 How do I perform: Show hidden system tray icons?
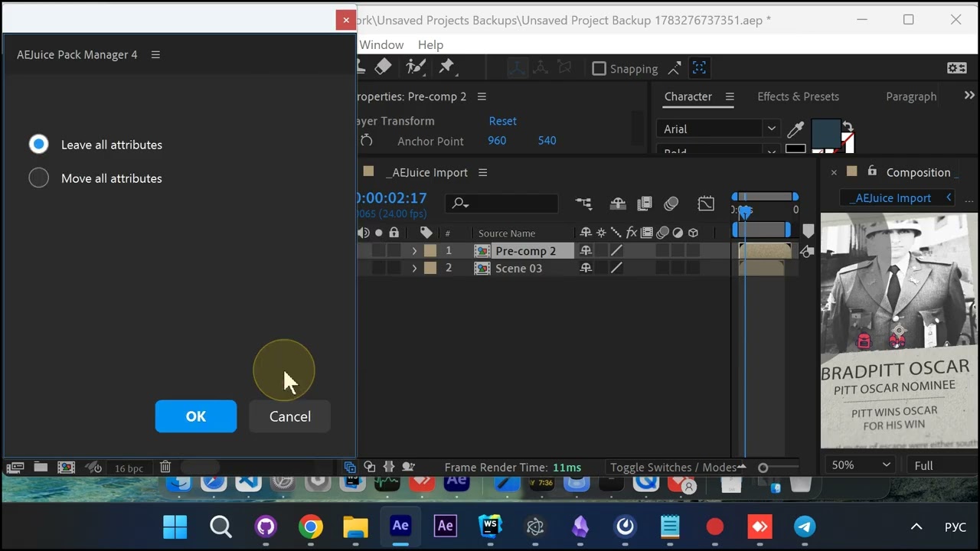(x=916, y=527)
